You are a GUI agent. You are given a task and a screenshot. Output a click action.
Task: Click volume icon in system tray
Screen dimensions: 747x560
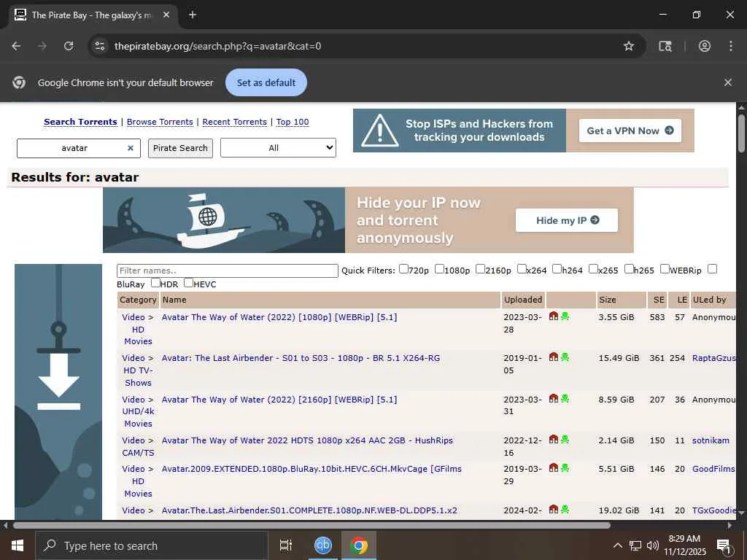[653, 545]
